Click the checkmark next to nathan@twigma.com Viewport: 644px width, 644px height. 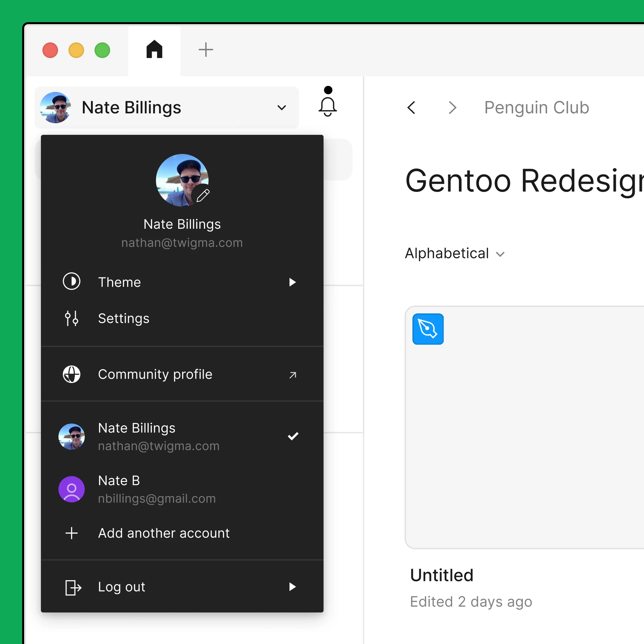point(293,436)
